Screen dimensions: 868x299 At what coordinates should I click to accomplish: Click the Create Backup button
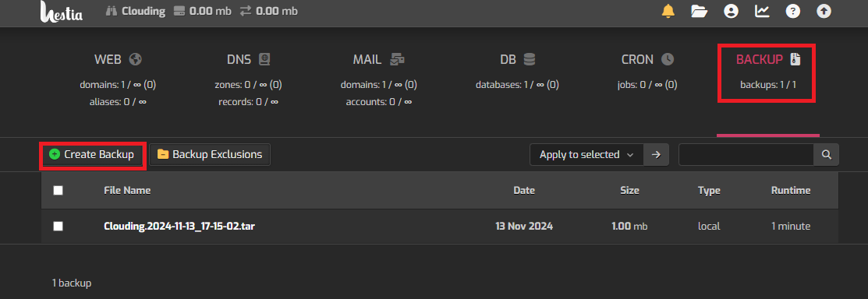pyautogui.click(x=92, y=155)
